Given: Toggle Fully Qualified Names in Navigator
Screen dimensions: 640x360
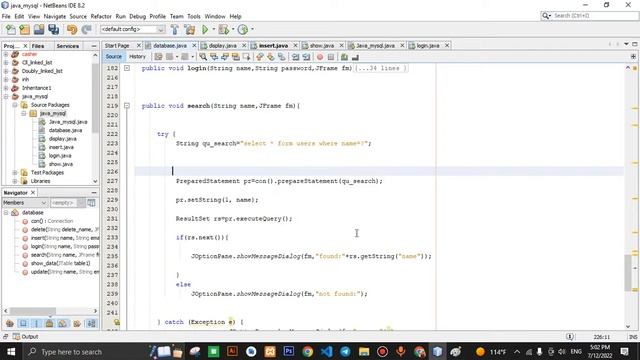Looking at the screenshot, I should (77, 324).
